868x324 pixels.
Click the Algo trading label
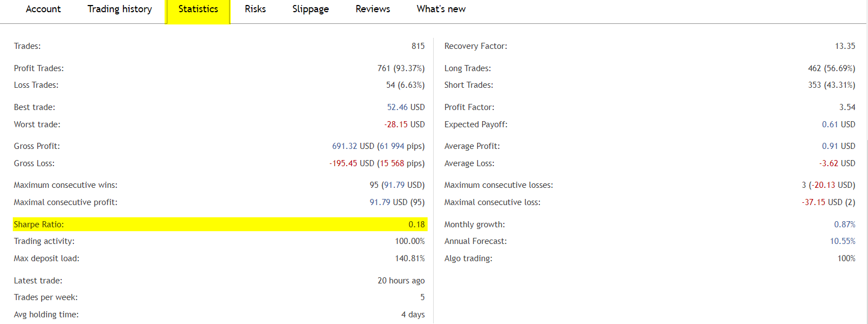(x=468, y=258)
